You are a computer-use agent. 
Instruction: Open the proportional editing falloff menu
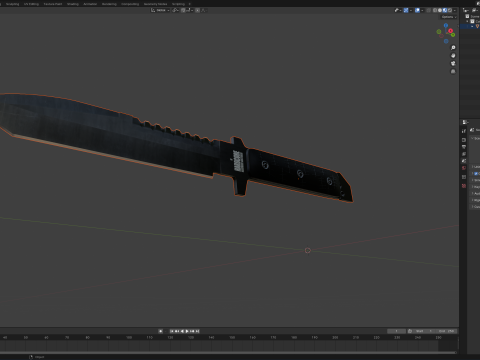[x=204, y=10]
